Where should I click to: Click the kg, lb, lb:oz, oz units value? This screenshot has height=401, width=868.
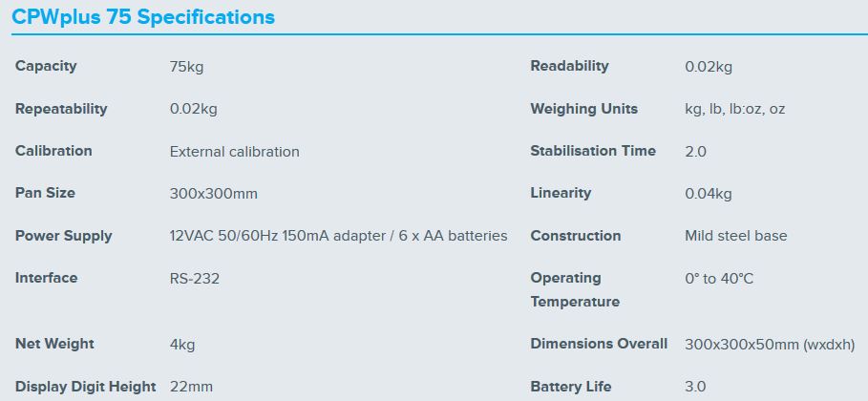734,109
